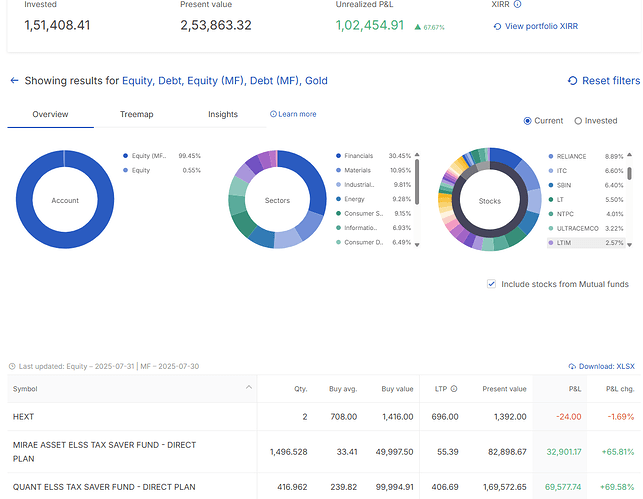Select the QUANT ELSS TAX SAVER FUND row
Image resolution: width=643 pixels, height=499 pixels.
pos(324,487)
